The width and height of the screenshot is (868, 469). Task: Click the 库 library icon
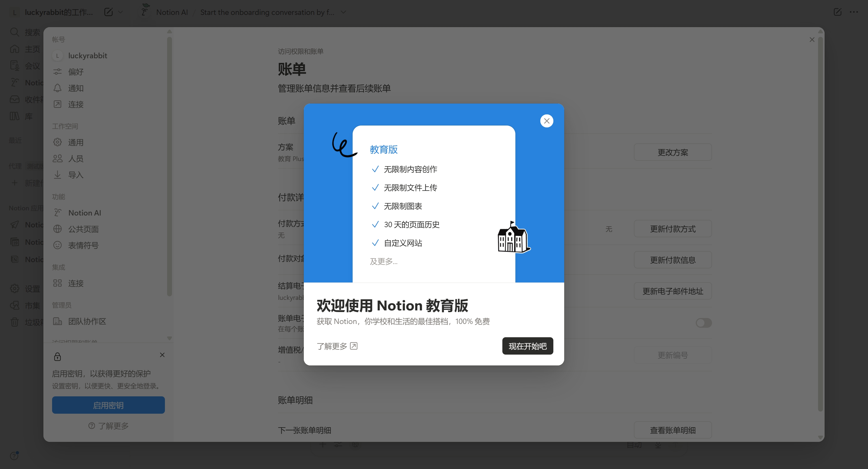click(14, 116)
